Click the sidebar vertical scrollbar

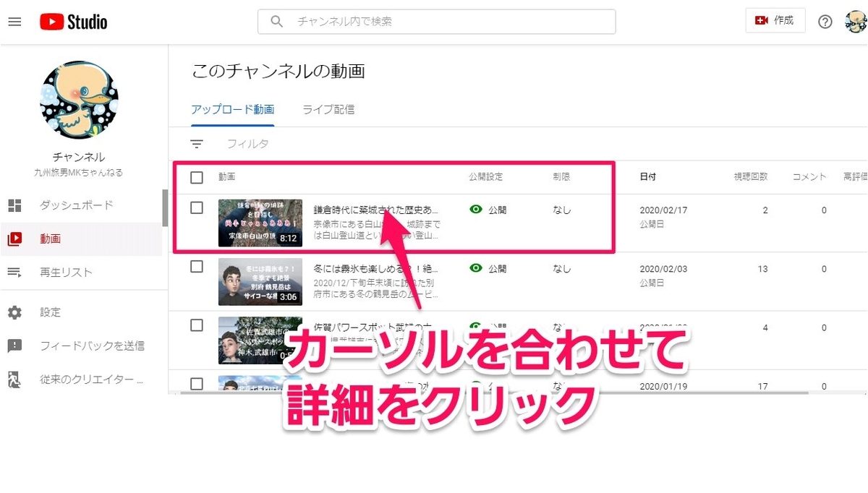pyautogui.click(x=166, y=208)
